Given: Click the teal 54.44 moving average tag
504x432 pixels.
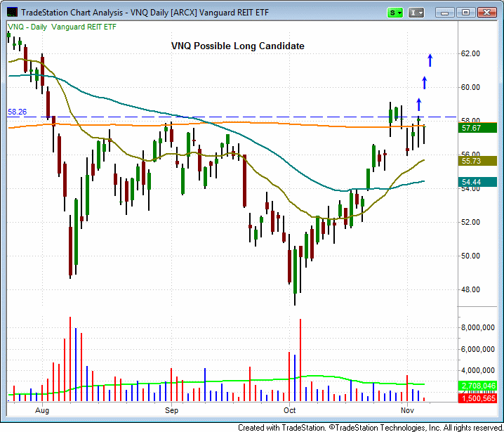Looking at the screenshot, I should (477, 182).
